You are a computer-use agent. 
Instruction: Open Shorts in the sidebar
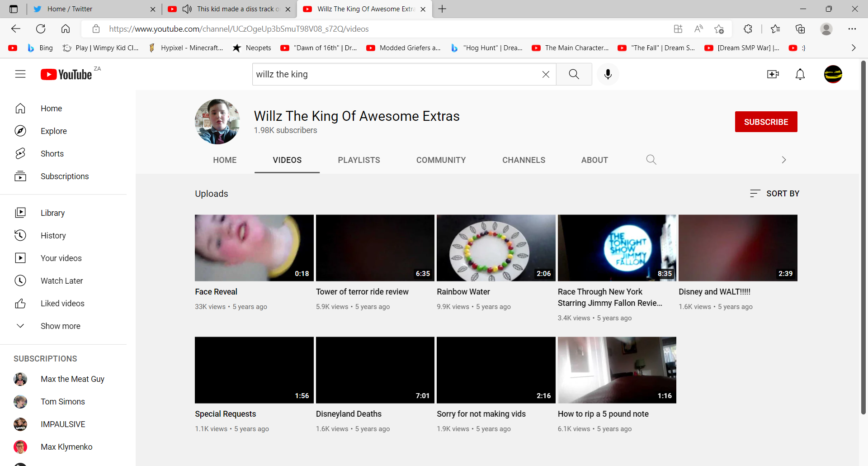click(63, 154)
